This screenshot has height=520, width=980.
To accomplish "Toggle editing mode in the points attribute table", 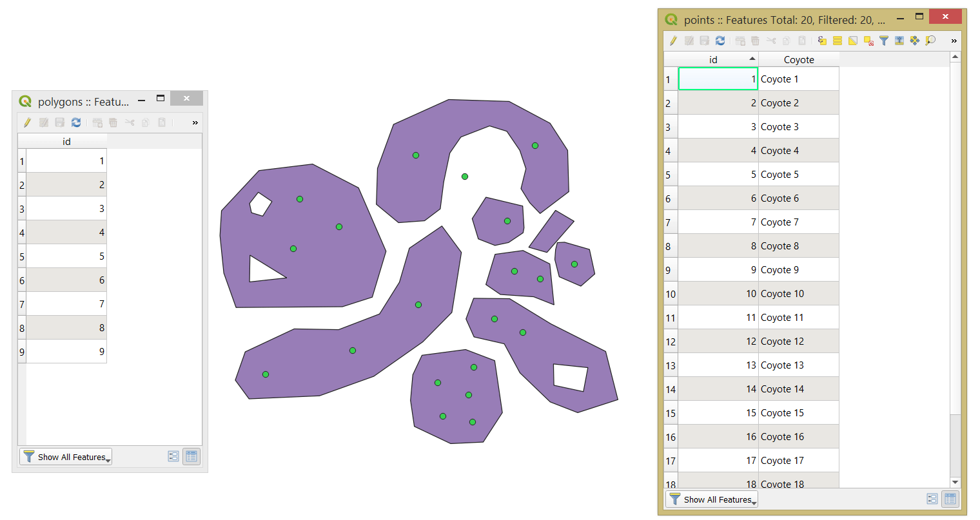I will pos(672,41).
